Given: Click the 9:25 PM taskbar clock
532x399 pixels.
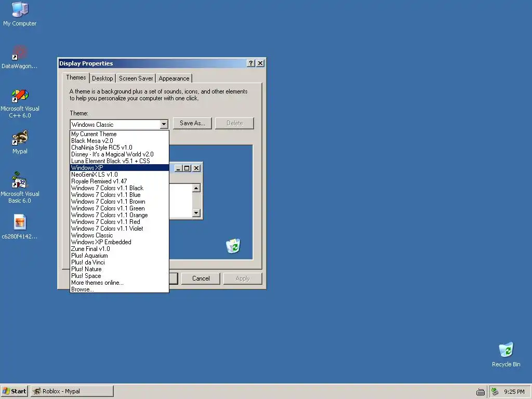Looking at the screenshot, I should click(514, 392).
